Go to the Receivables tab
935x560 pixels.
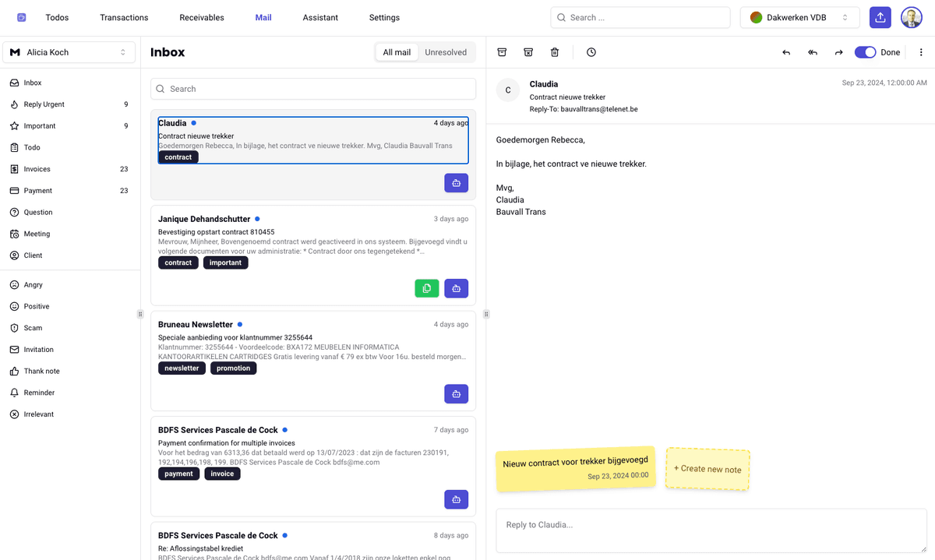(202, 17)
